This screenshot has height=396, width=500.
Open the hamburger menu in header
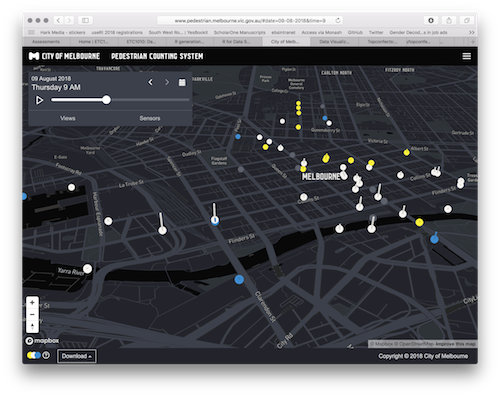(466, 56)
